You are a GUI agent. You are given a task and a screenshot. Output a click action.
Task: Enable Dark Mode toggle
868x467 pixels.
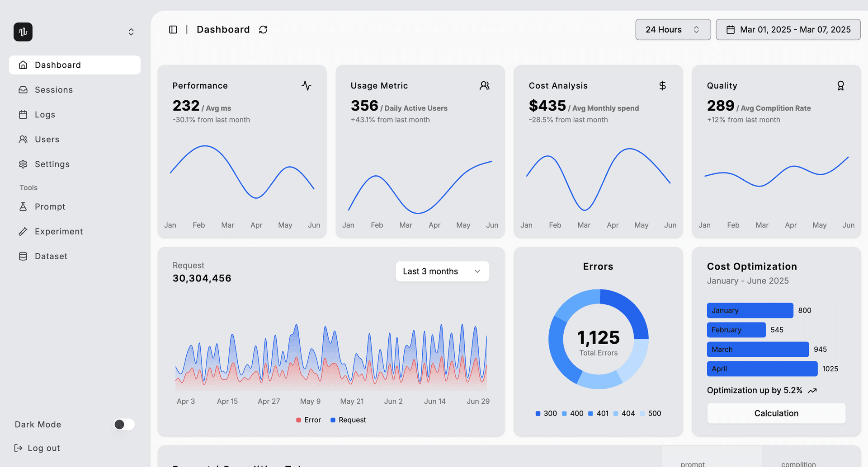click(x=123, y=424)
